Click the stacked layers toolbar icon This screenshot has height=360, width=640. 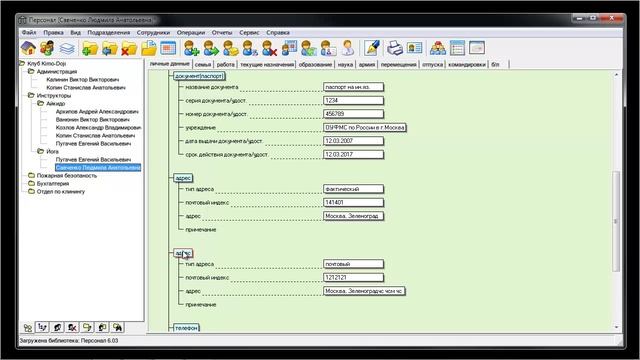tap(67, 49)
